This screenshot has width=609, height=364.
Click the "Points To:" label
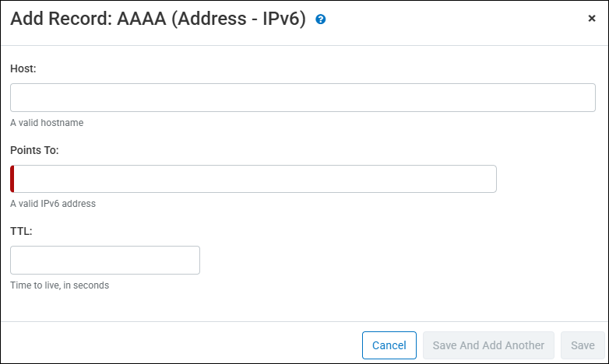[x=34, y=149]
